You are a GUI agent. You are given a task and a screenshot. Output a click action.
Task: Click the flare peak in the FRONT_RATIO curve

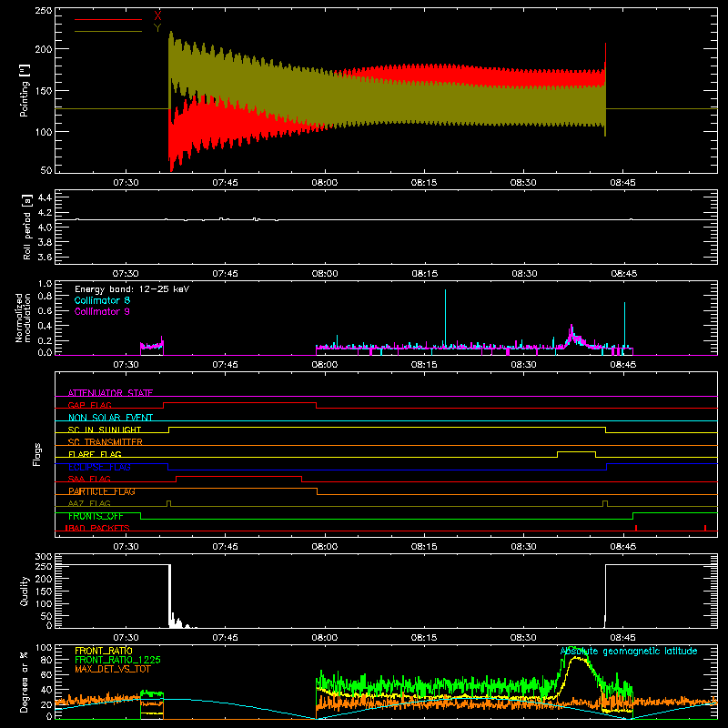(x=577, y=657)
